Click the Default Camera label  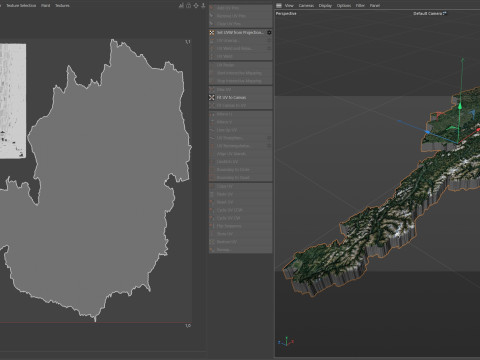click(x=428, y=14)
